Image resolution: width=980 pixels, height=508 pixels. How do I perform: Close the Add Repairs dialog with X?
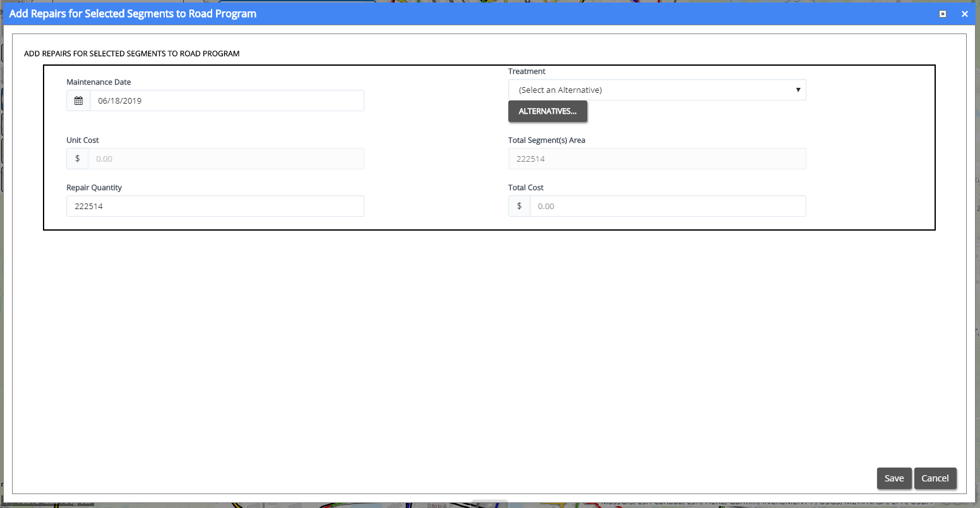pyautogui.click(x=964, y=14)
